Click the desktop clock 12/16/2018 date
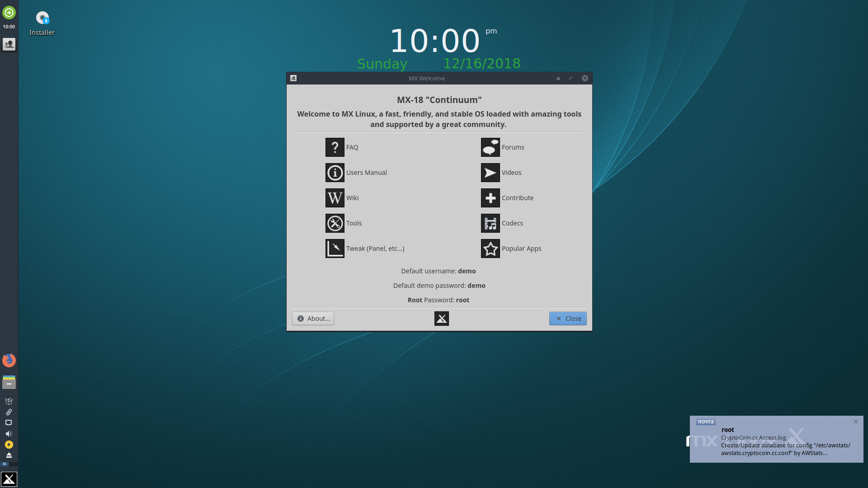The width and height of the screenshot is (868, 488). [x=482, y=64]
